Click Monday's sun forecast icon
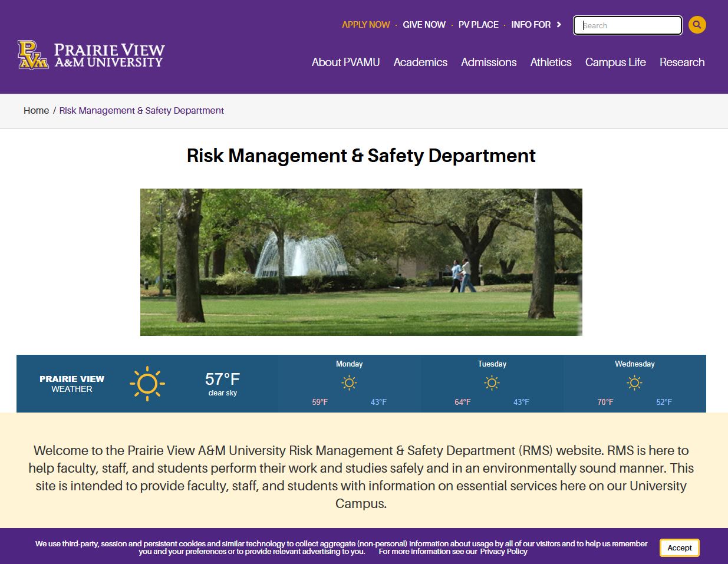The height and width of the screenshot is (564, 728). coord(349,383)
